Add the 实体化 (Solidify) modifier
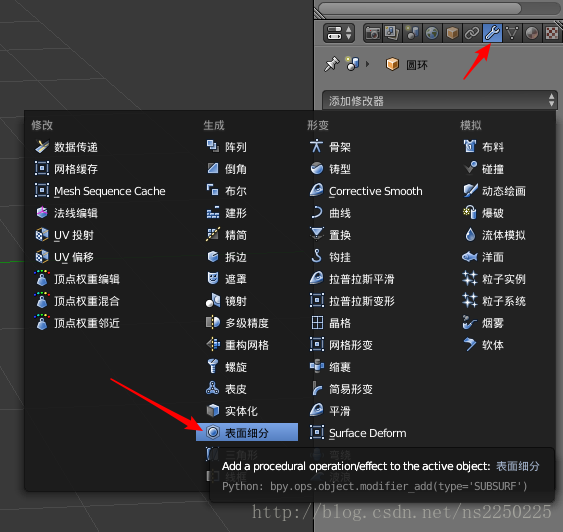 tap(232, 411)
